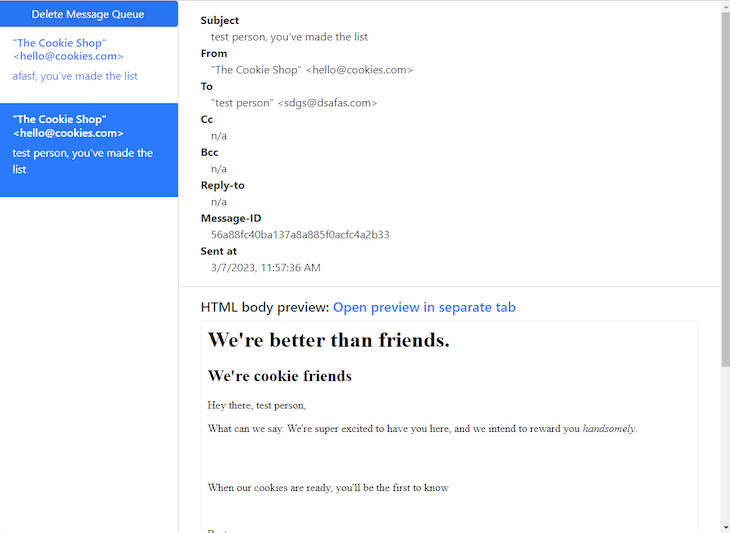Click the n/a value under Reply-to
The width and height of the screenshot is (730, 533).
[x=219, y=202]
